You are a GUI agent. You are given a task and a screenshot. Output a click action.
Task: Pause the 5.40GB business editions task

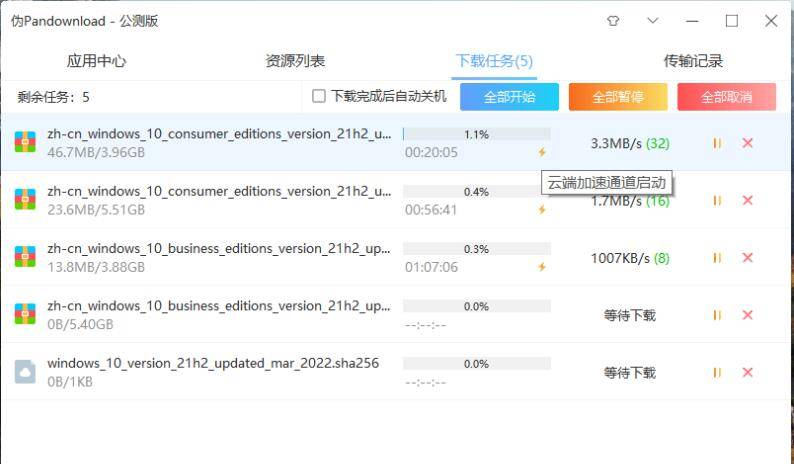click(x=717, y=315)
